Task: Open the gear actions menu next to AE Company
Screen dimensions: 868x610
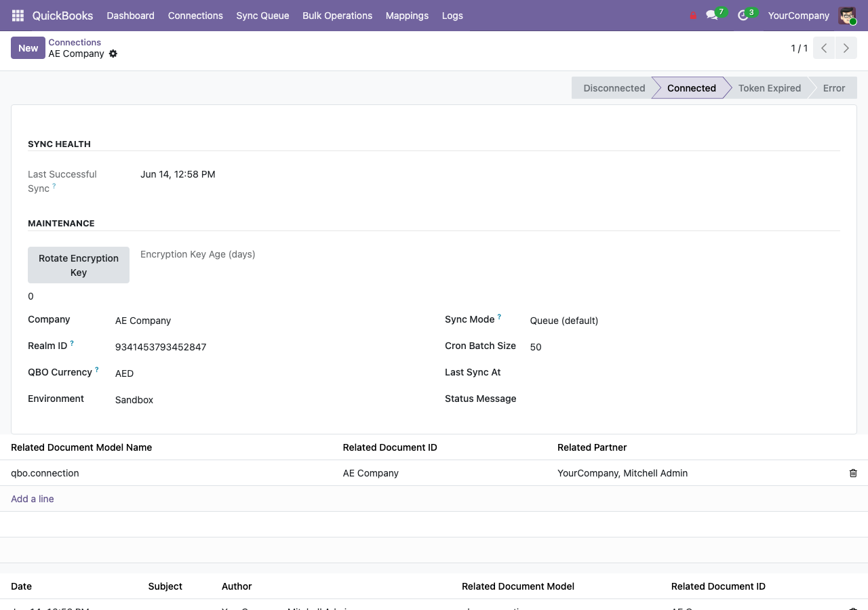Action: point(113,54)
